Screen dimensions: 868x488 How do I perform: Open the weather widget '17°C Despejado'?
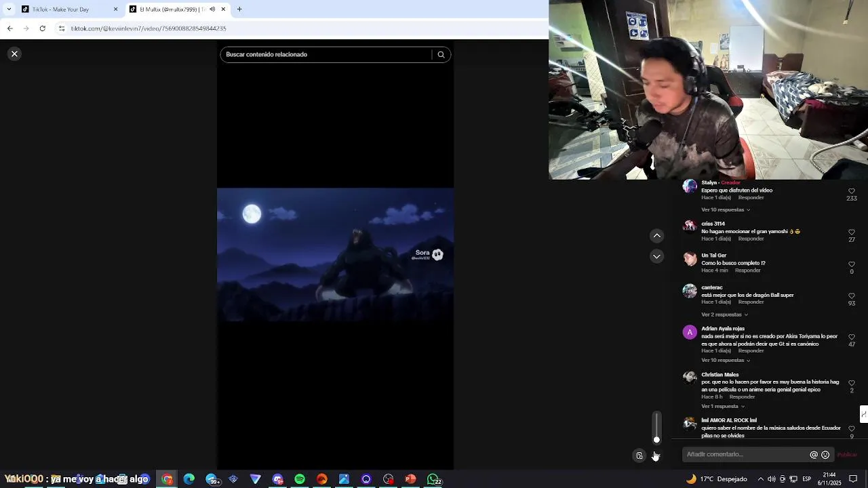coord(716,479)
